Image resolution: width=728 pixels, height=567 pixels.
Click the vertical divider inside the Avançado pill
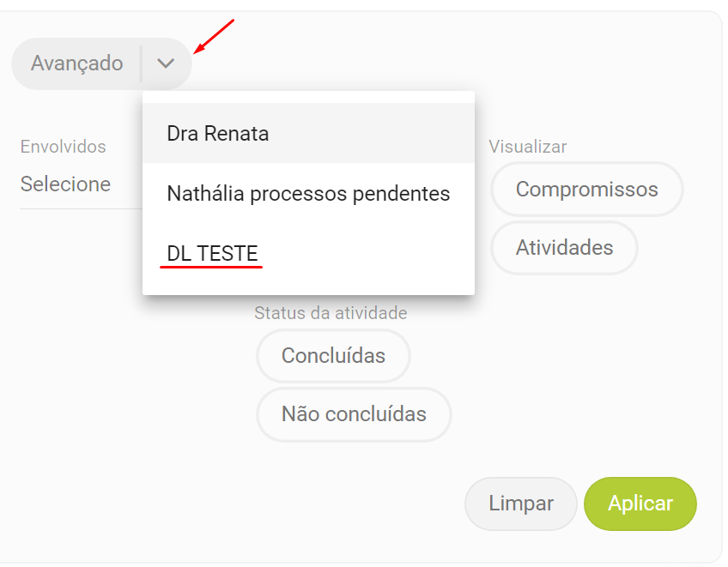(141, 63)
